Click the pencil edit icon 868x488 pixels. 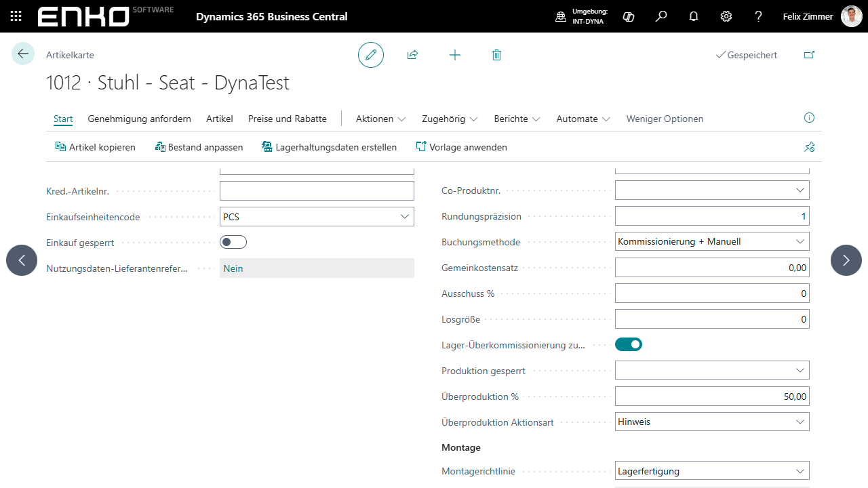pos(371,55)
